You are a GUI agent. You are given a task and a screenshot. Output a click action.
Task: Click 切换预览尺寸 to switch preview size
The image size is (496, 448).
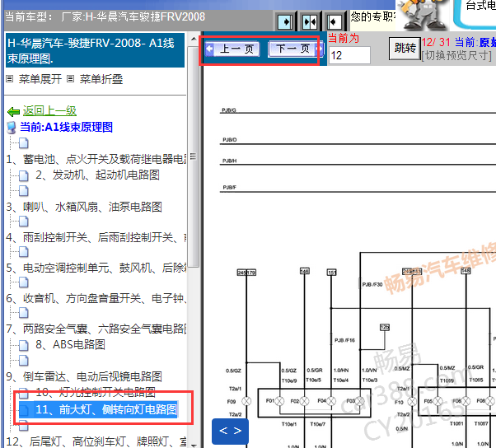456,56
